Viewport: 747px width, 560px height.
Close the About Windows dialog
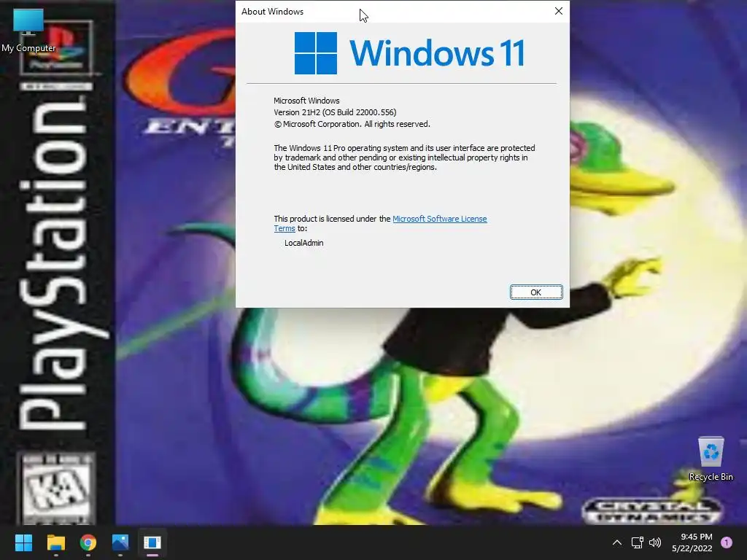click(x=559, y=11)
